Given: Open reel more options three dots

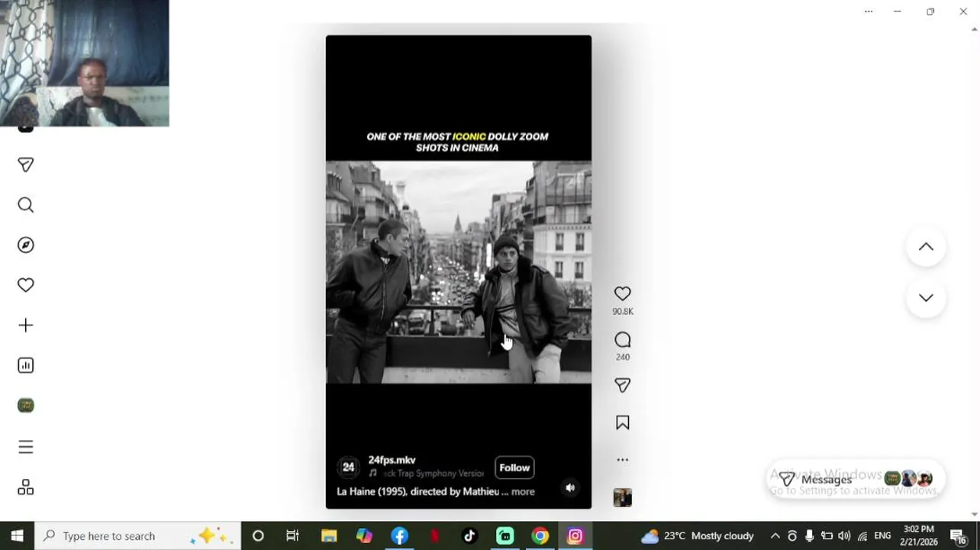Looking at the screenshot, I should pyautogui.click(x=622, y=460).
